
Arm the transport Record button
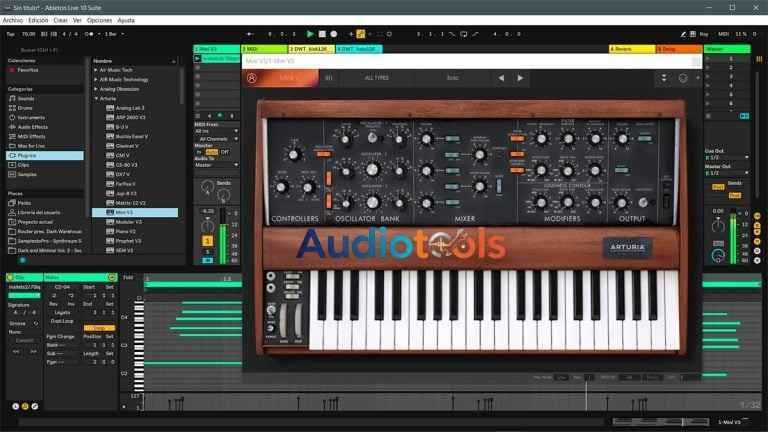[x=334, y=34]
